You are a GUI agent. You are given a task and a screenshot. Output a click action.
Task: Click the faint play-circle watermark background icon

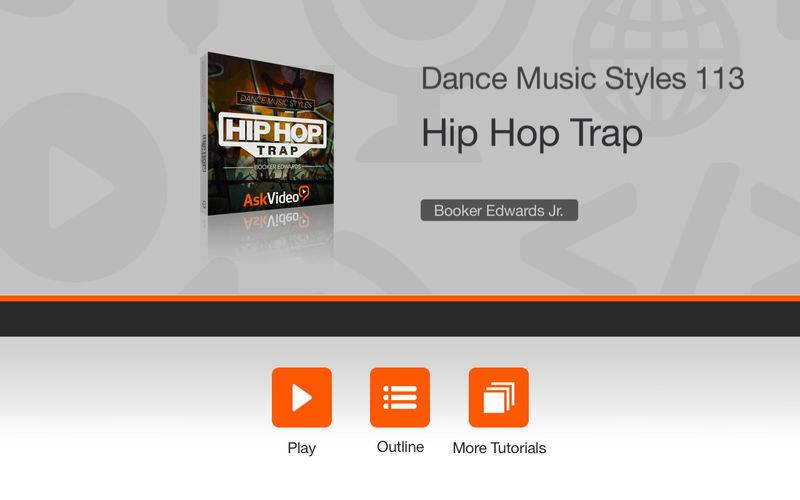[77, 188]
